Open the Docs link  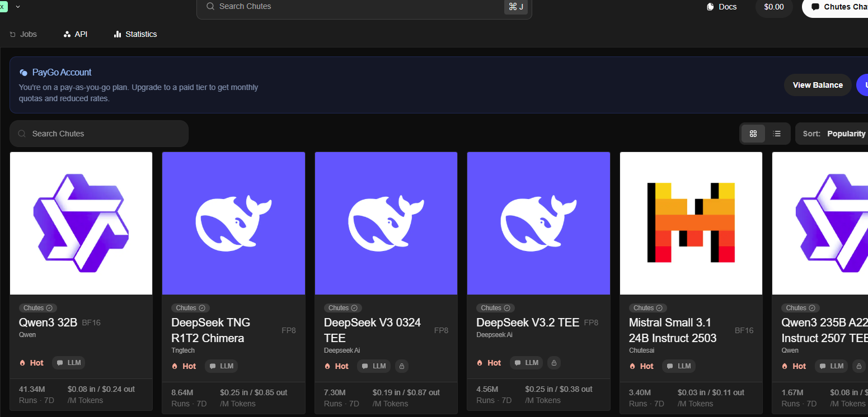[722, 7]
